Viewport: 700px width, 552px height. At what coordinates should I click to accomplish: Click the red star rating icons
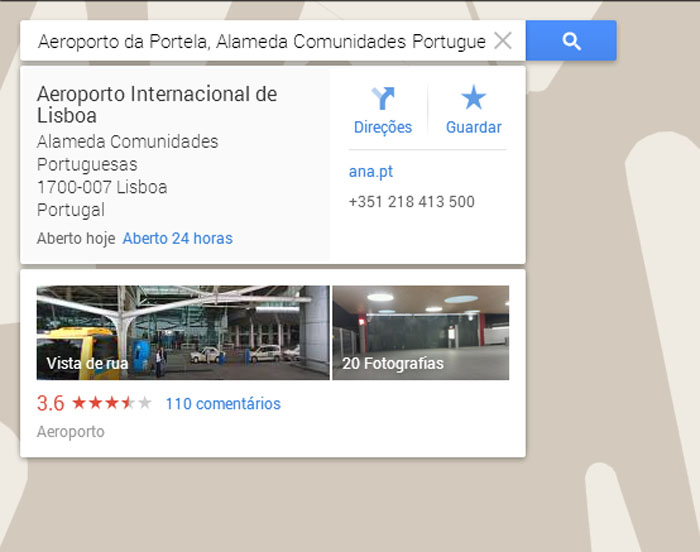111,404
